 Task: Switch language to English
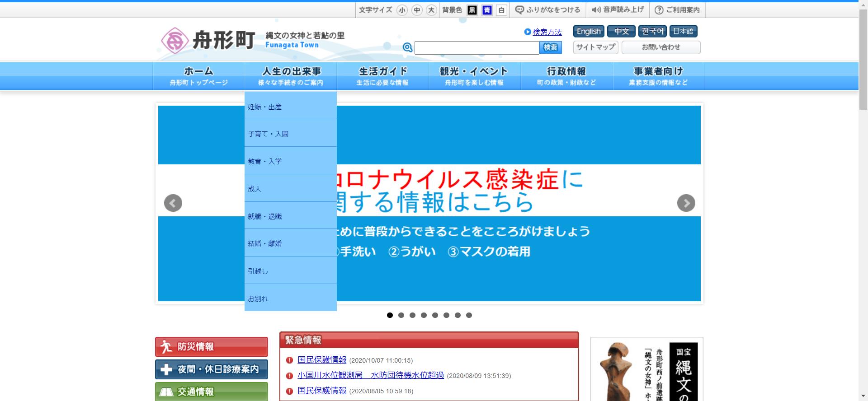[589, 31]
